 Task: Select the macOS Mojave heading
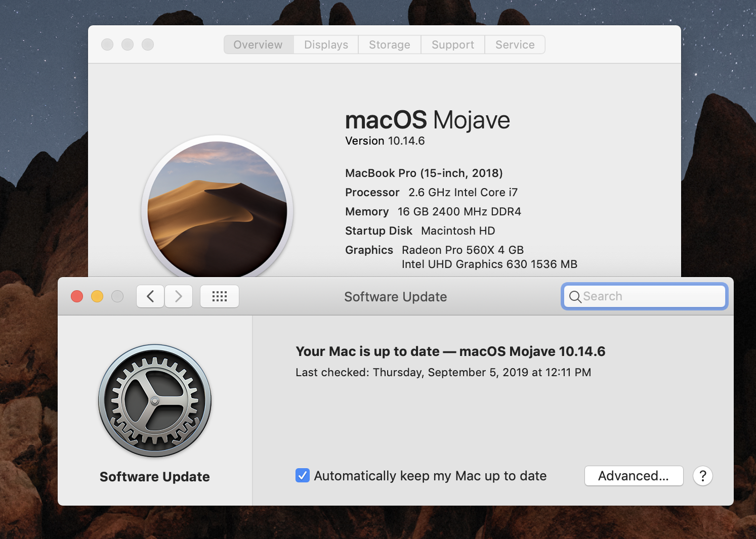pos(428,120)
